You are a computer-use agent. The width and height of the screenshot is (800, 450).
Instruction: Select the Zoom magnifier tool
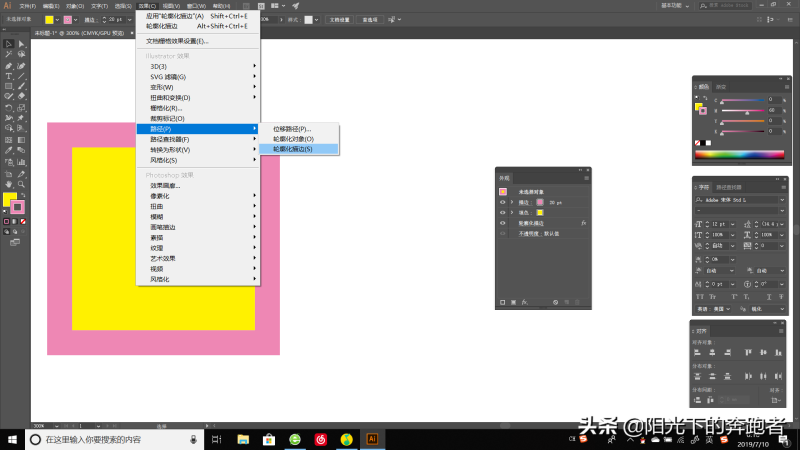point(21,184)
